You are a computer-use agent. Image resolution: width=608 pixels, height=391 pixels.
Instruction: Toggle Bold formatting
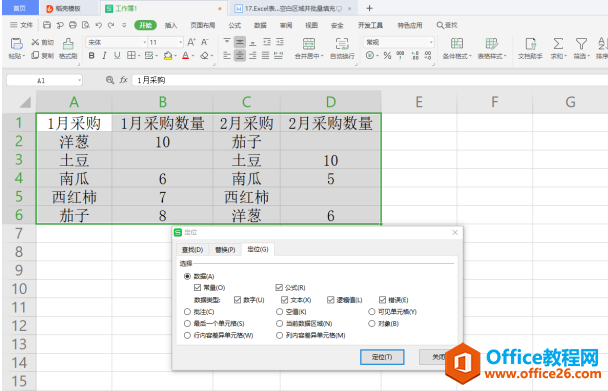(x=92, y=55)
